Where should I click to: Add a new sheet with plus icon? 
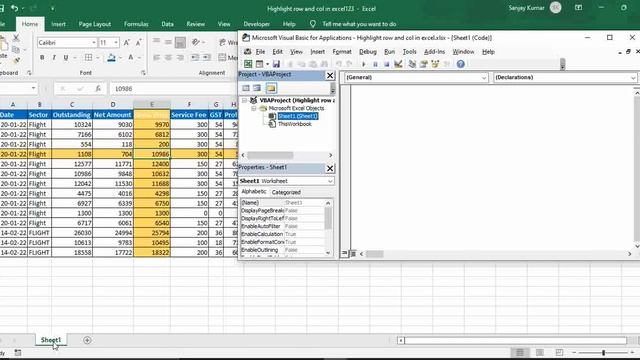[x=87, y=340]
